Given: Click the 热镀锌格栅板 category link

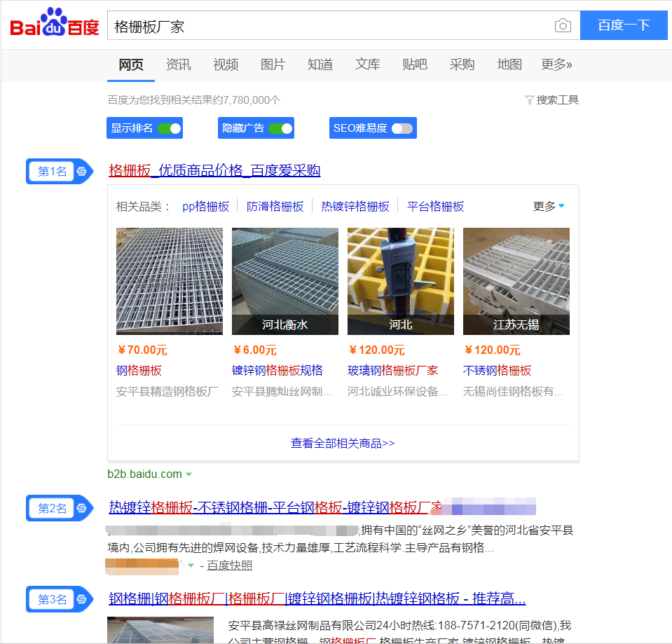Looking at the screenshot, I should [355, 207].
